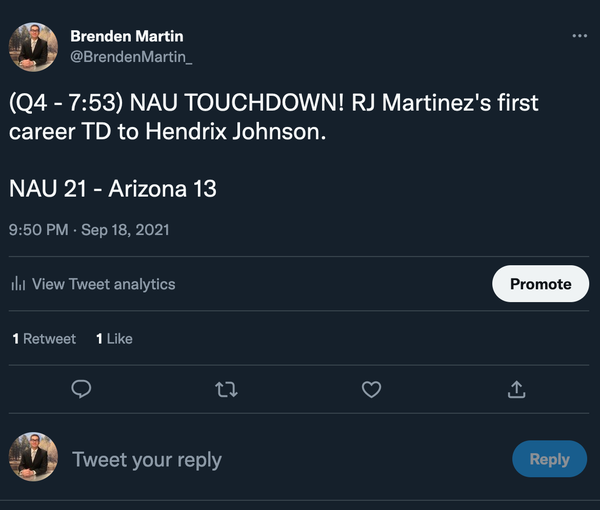Open Brenden Martin's profile picture at top
The height and width of the screenshot is (510, 600).
coord(33,47)
